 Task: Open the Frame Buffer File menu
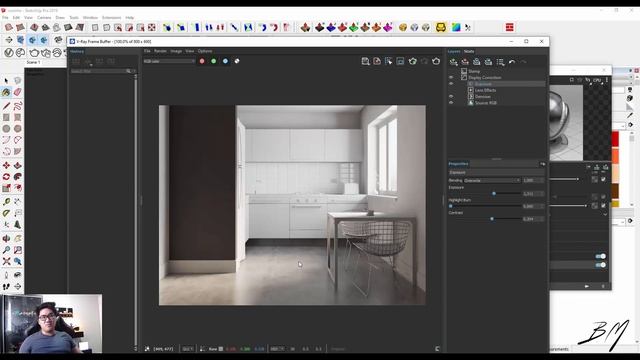click(147, 51)
